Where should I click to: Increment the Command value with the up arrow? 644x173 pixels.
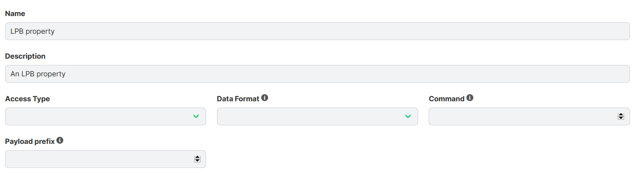point(621,115)
